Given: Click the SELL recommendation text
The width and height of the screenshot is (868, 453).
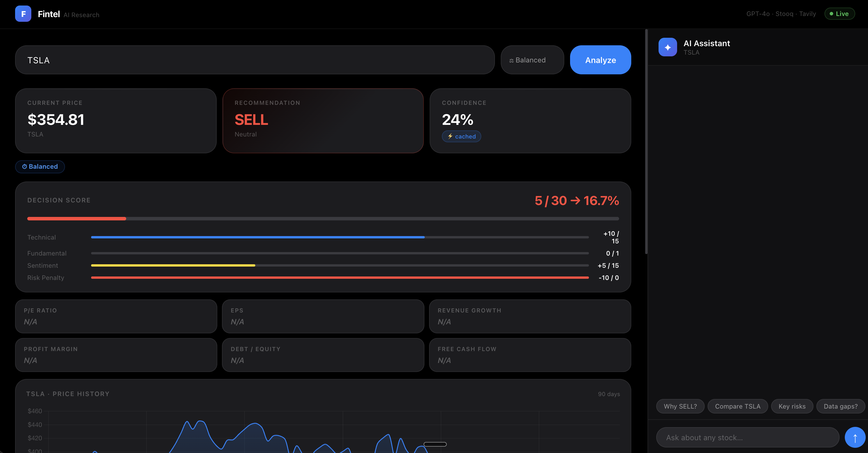Looking at the screenshot, I should (251, 120).
